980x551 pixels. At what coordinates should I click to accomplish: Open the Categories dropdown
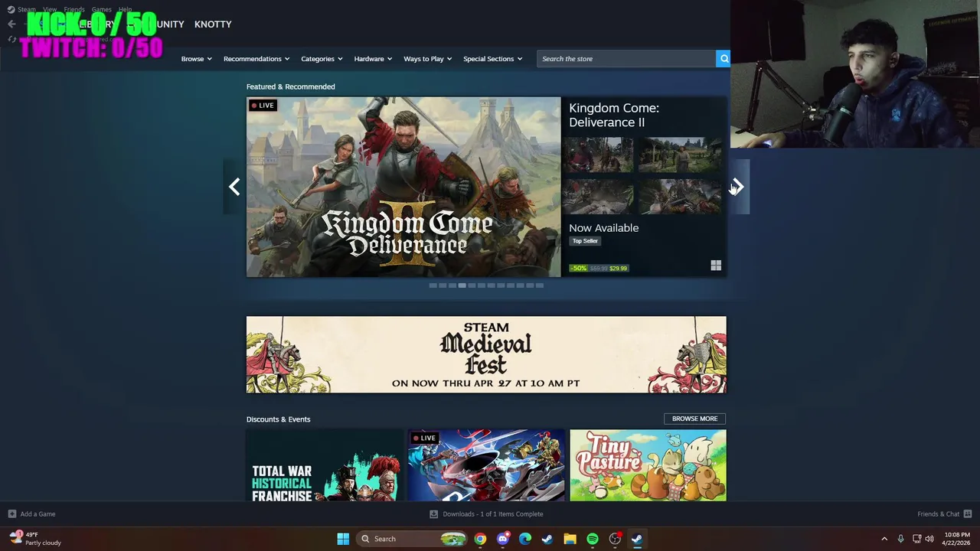pos(322,59)
